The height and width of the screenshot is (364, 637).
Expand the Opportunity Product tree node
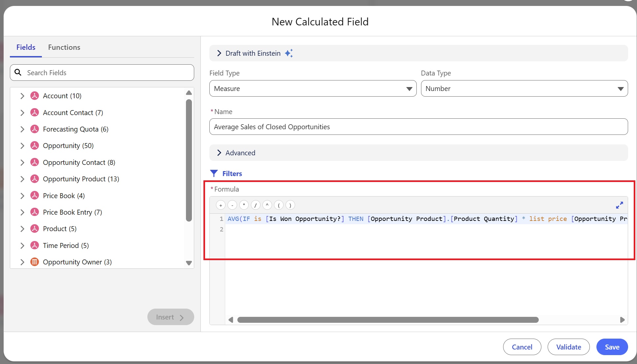click(22, 179)
